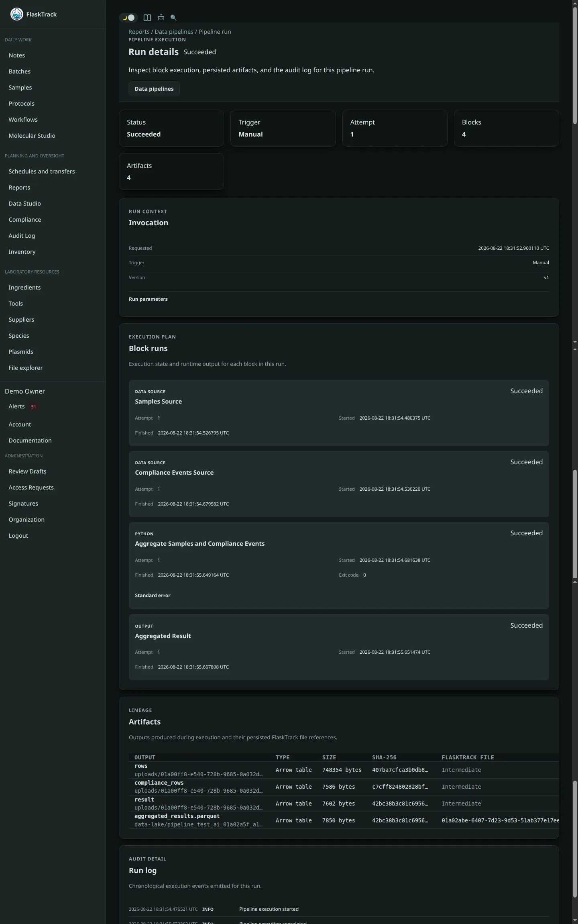Click the 748354 bytes size cell
Image resolution: width=578 pixels, height=924 pixels.
(342, 770)
